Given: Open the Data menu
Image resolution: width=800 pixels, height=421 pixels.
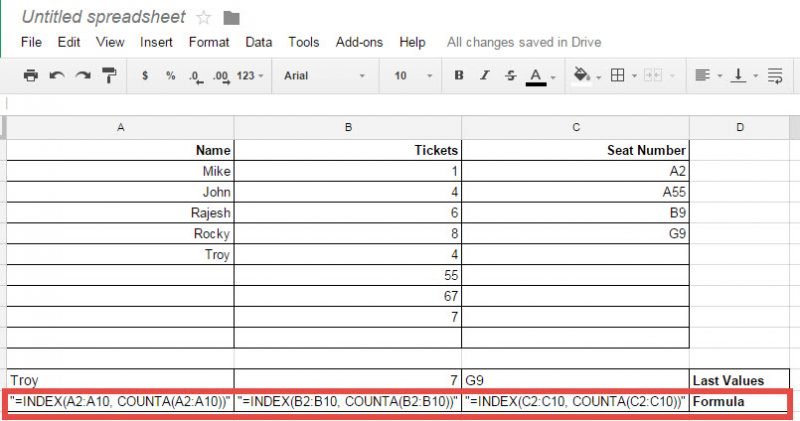Looking at the screenshot, I should pyautogui.click(x=259, y=42).
